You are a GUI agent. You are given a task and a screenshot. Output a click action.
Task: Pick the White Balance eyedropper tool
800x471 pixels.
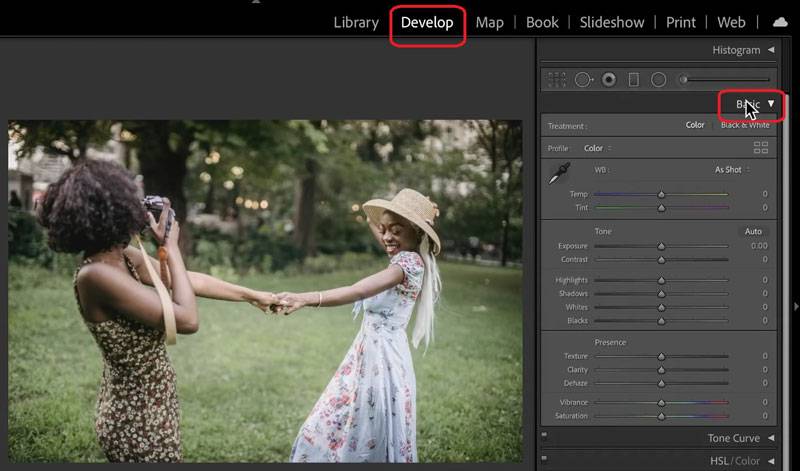(560, 173)
